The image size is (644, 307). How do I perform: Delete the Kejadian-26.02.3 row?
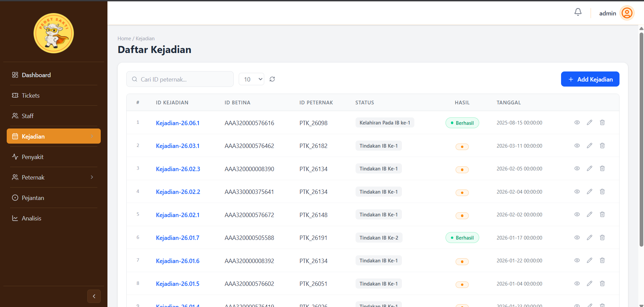[602, 168]
